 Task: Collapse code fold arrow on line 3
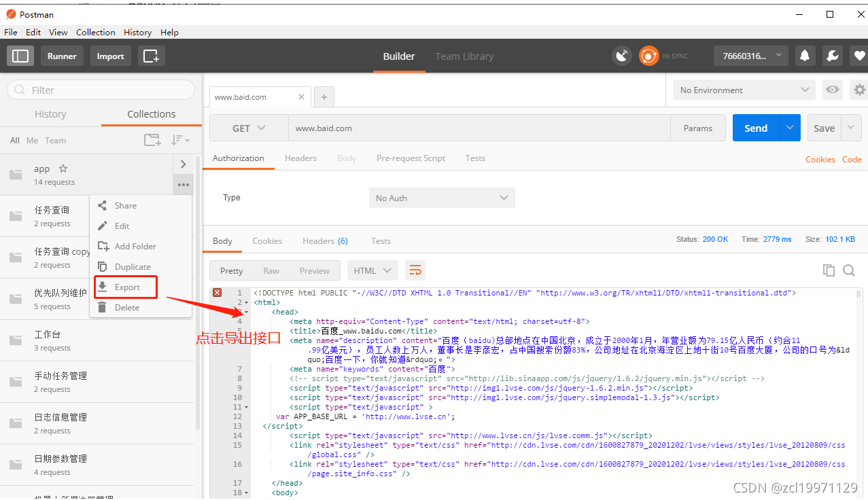point(245,312)
